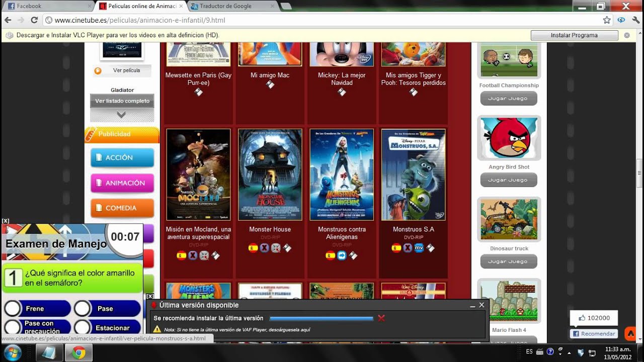This screenshot has height=362, width=644.
Task: Click the Spanish flag under Monstruos contra Alienígenas
Action: click(x=330, y=255)
